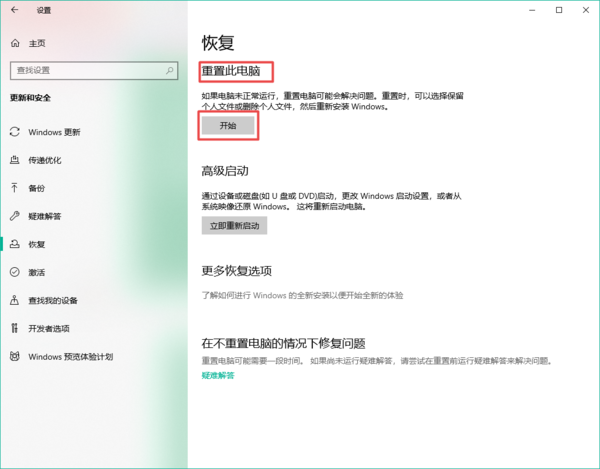
Task: Focus the 查找设置 search field
Action: 94,70
